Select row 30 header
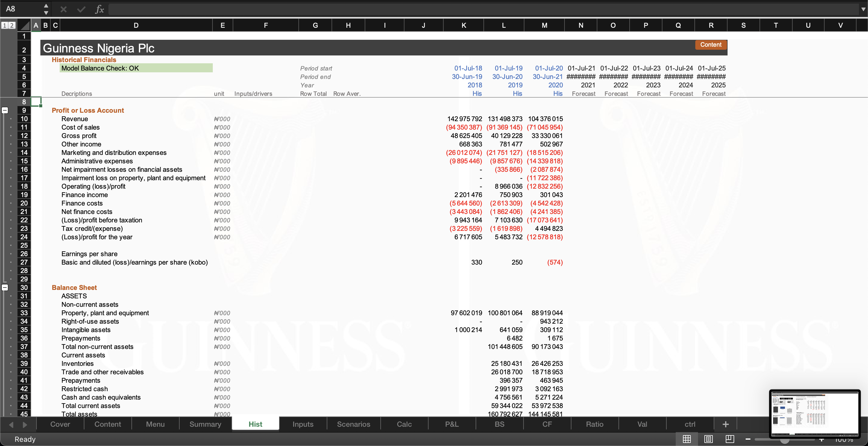The width and height of the screenshot is (868, 446). coord(24,287)
